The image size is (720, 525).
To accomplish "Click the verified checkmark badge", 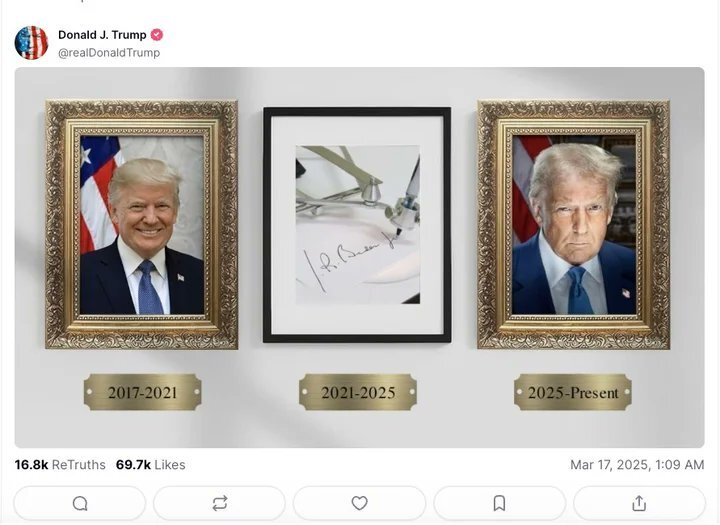I will pos(157,34).
